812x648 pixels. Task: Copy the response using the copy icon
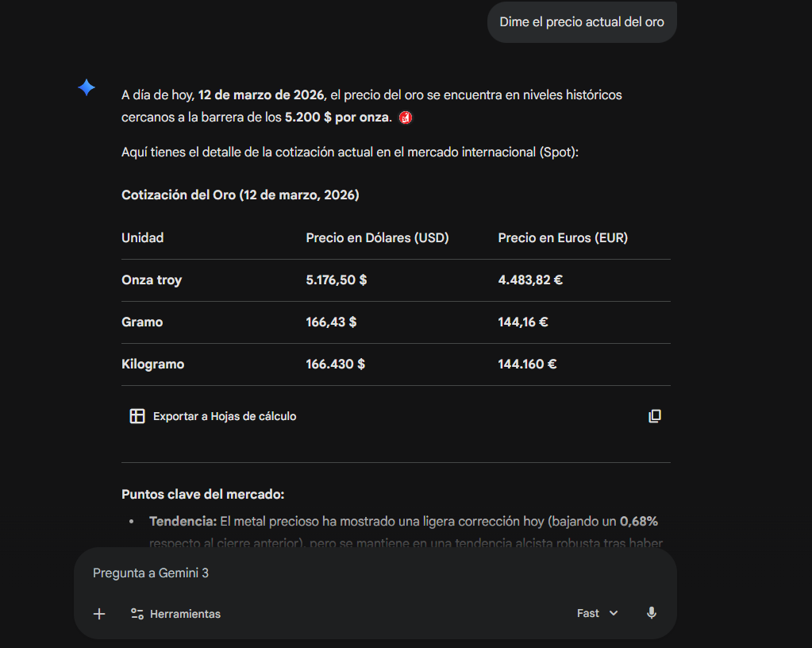coord(654,415)
